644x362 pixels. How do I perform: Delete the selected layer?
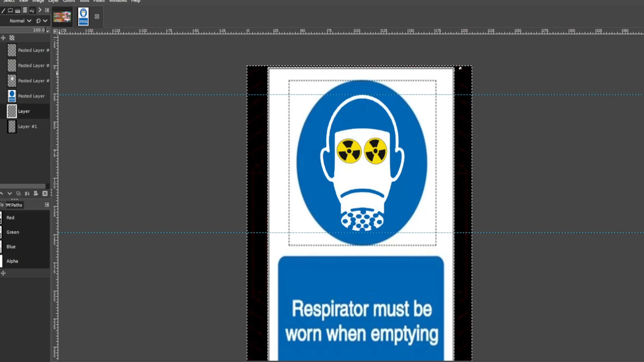point(45,193)
